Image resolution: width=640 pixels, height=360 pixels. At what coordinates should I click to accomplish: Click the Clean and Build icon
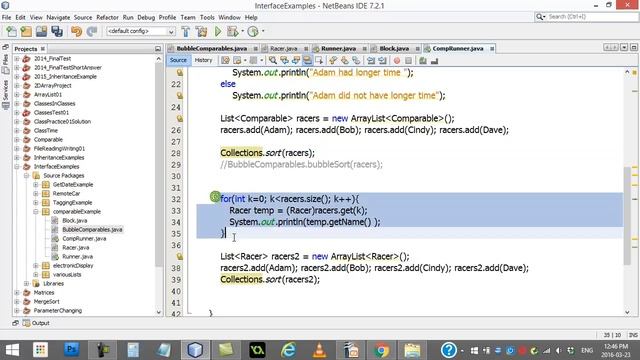(x=201, y=31)
